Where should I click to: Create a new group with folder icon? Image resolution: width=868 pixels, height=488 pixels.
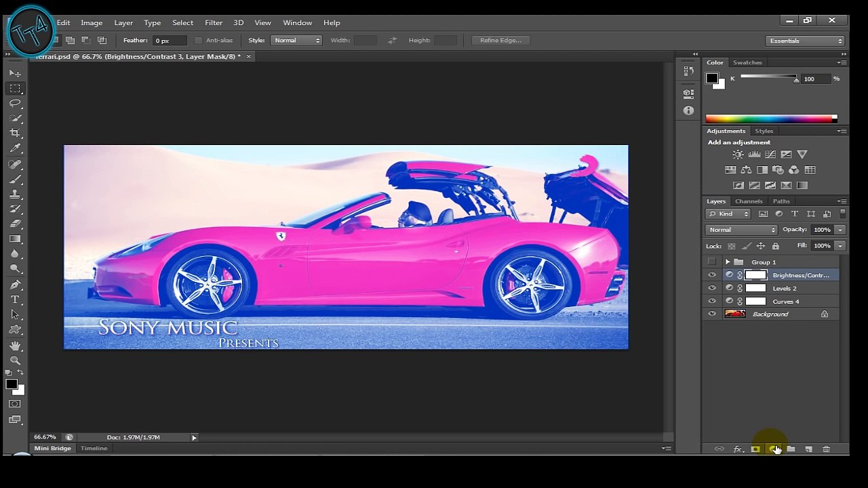[791, 449]
